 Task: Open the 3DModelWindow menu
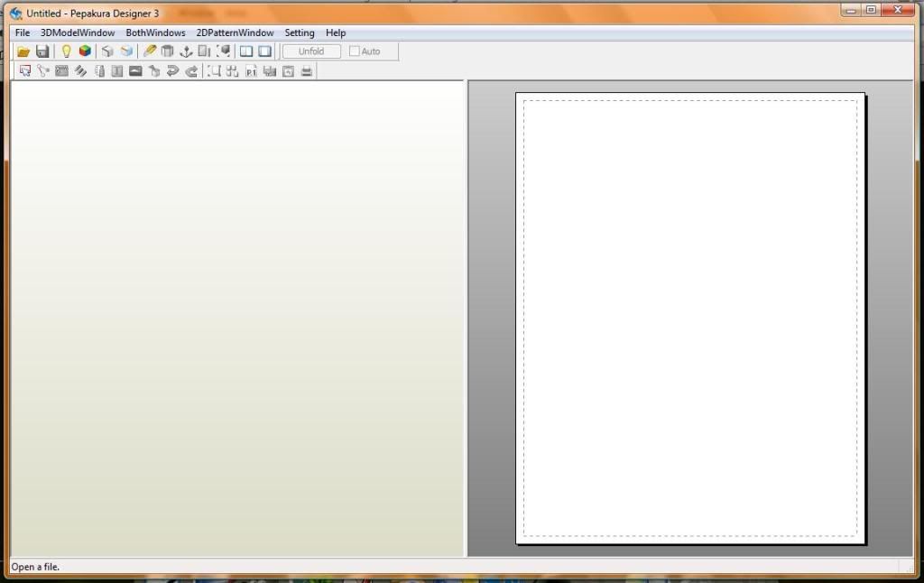click(x=78, y=32)
